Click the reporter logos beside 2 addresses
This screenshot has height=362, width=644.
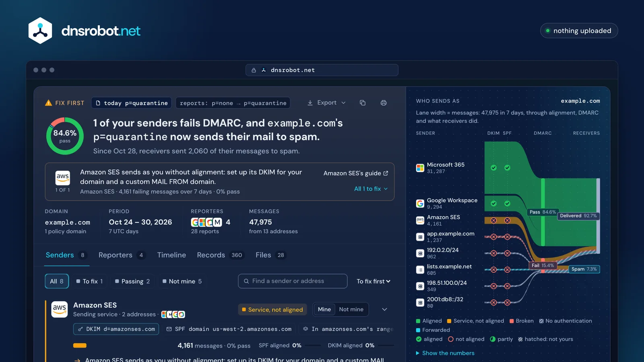pos(173,315)
